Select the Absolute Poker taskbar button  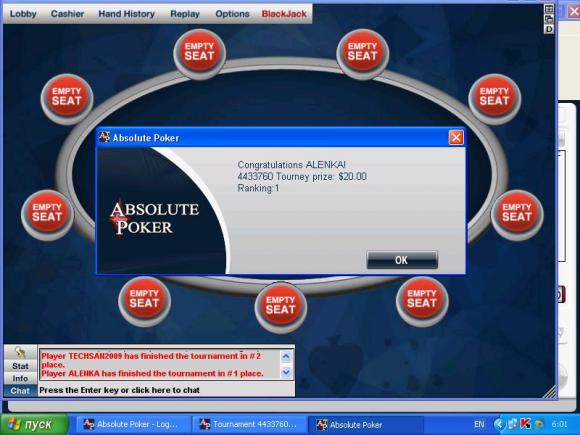(365, 424)
